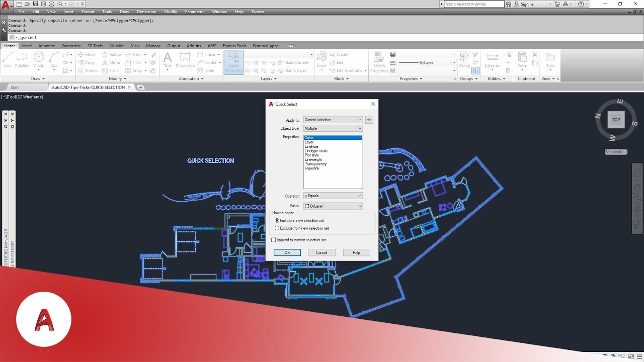Open the 'Object type' dropdown
644x362 pixels.
click(x=333, y=128)
